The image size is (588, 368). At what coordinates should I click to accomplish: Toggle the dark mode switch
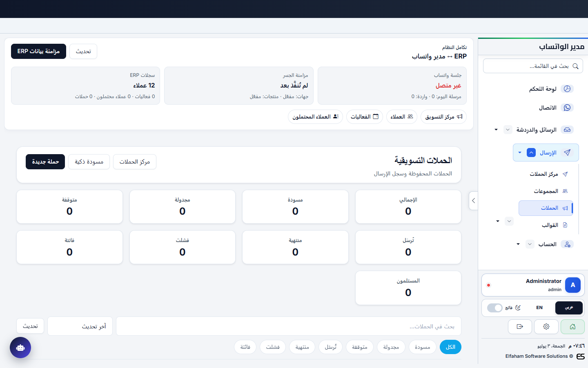pos(495,308)
